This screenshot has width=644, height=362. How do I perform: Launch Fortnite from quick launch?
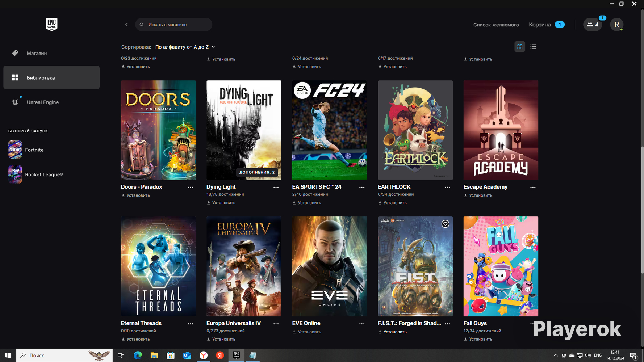point(26,150)
